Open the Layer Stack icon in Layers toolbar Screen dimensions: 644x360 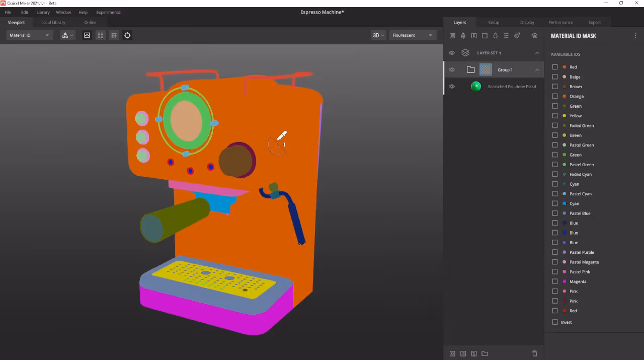(534, 36)
